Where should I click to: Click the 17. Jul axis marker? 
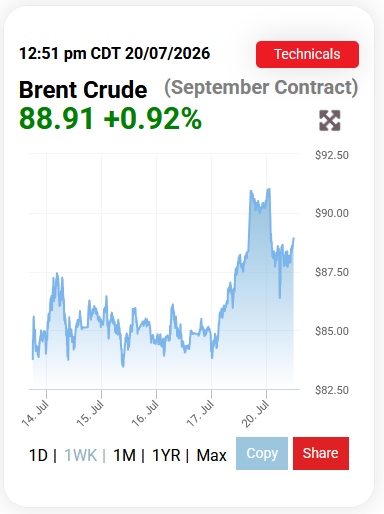[x=200, y=414]
